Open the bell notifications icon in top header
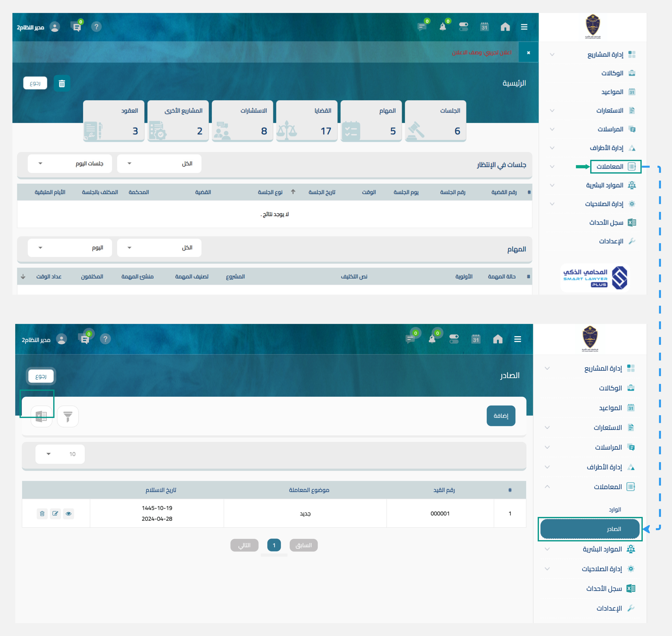This screenshot has height=636, width=672. (443, 27)
